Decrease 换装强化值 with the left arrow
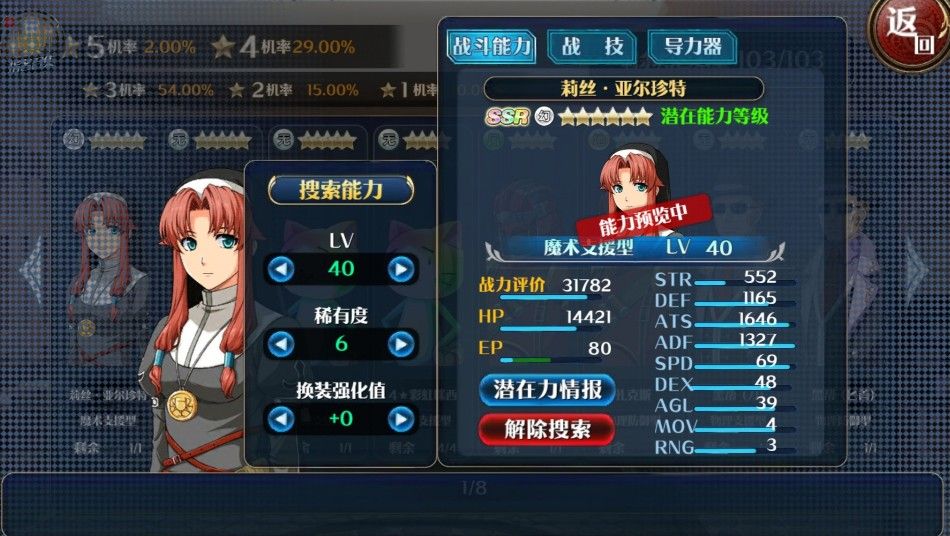The image size is (950, 536). pyautogui.click(x=281, y=419)
